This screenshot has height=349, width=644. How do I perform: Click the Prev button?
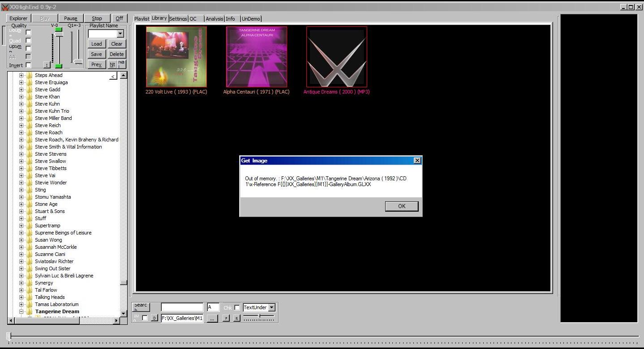(x=97, y=64)
